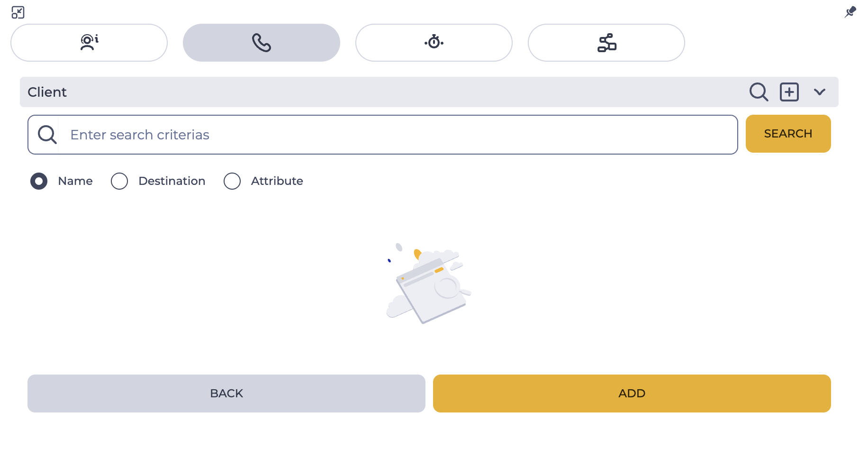Click the empty results illustration
This screenshot has height=476, width=868.
click(429, 284)
